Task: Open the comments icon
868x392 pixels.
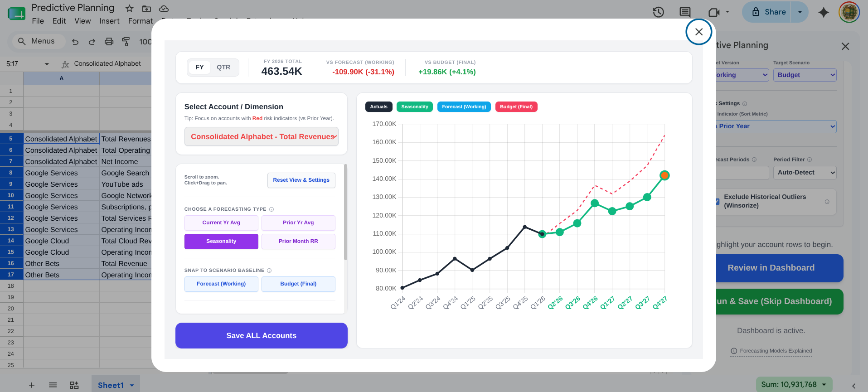Action: click(685, 12)
